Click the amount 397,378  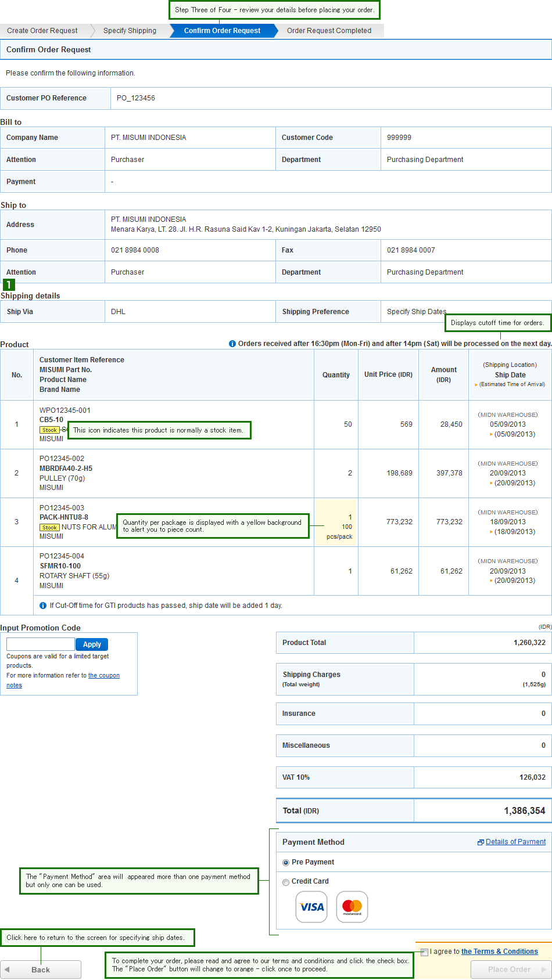click(450, 473)
